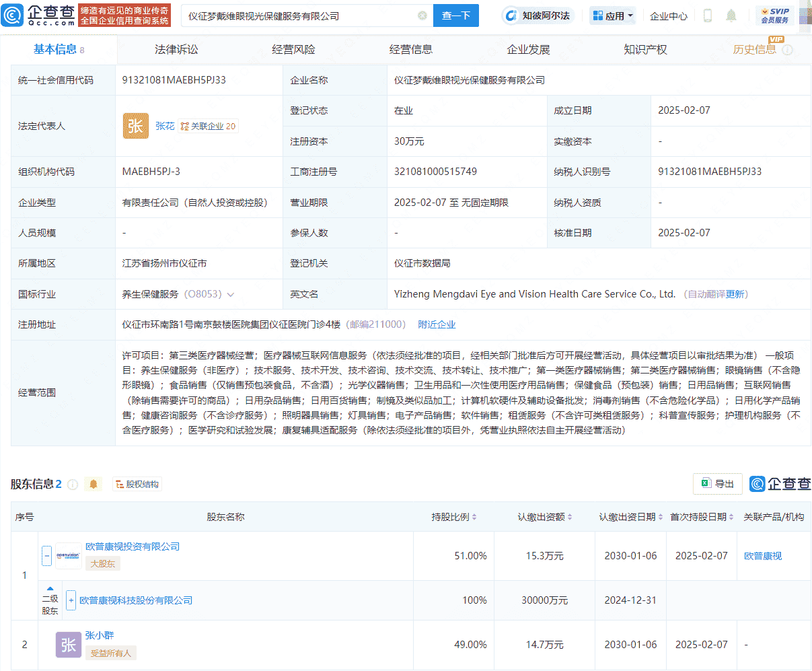
Task: Collapse 欧普康视投资有限公司 shareholder entry
Action: tap(46, 555)
